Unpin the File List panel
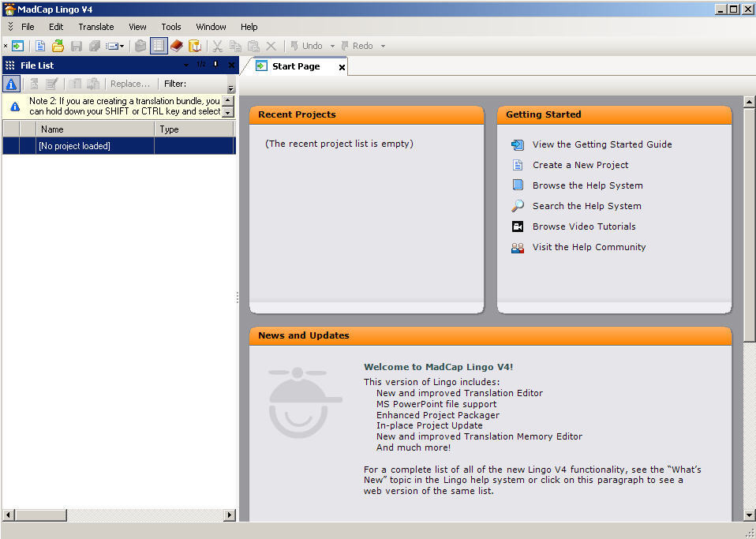Image resolution: width=756 pixels, height=539 pixels. tap(214, 65)
